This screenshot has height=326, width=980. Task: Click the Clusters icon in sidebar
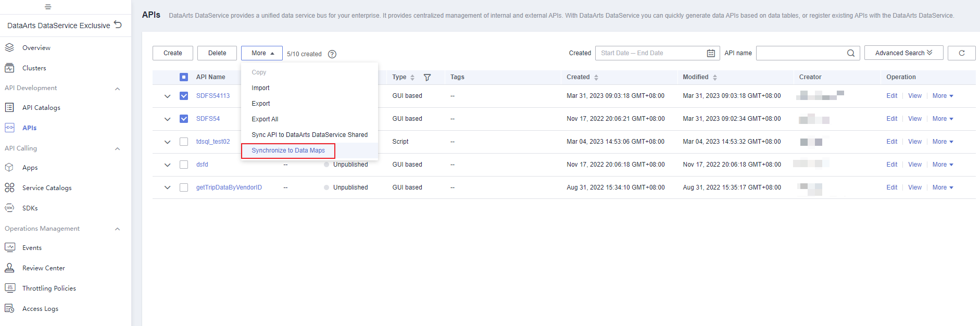click(x=9, y=68)
